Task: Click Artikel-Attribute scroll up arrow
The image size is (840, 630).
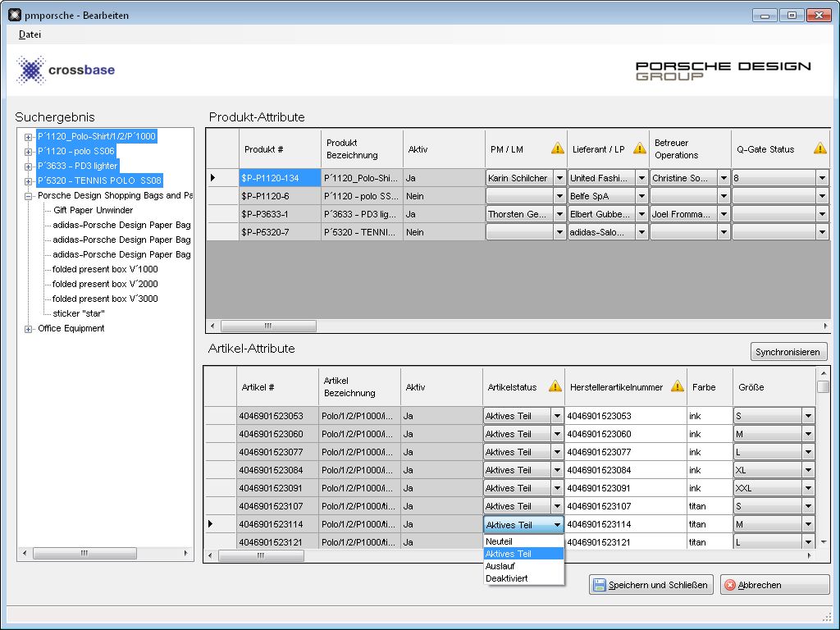Action: [824, 373]
